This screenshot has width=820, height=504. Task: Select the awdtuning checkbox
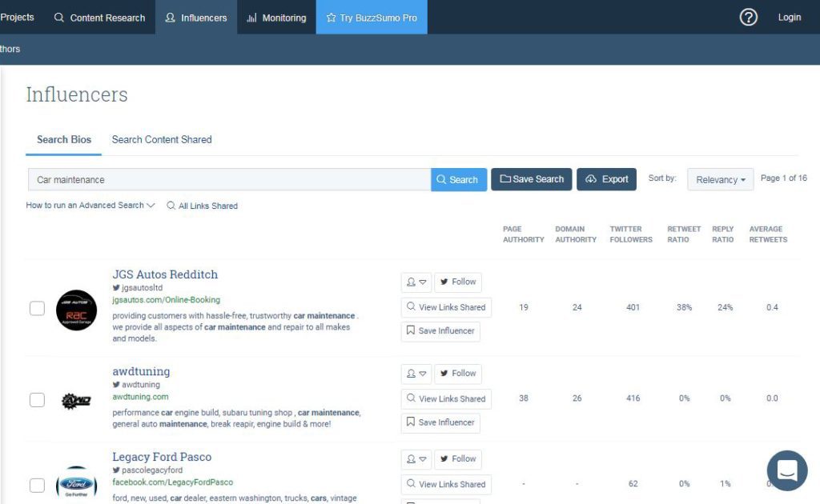point(37,399)
